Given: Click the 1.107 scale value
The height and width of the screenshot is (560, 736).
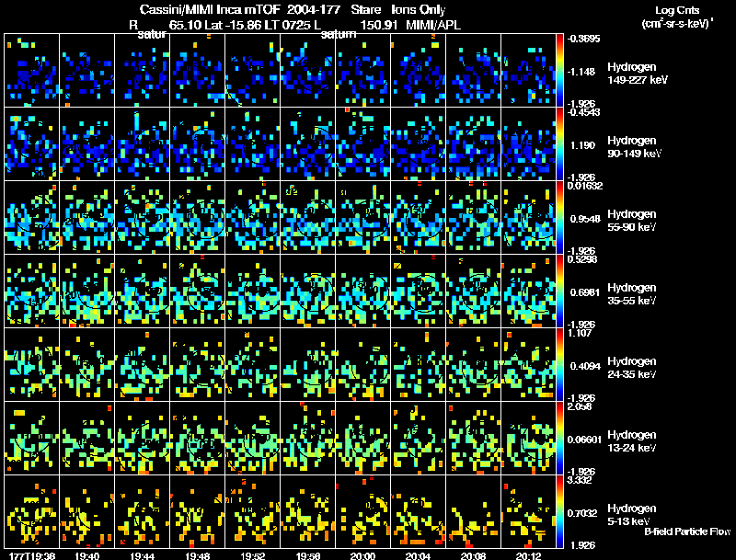Looking at the screenshot, I should [x=580, y=333].
